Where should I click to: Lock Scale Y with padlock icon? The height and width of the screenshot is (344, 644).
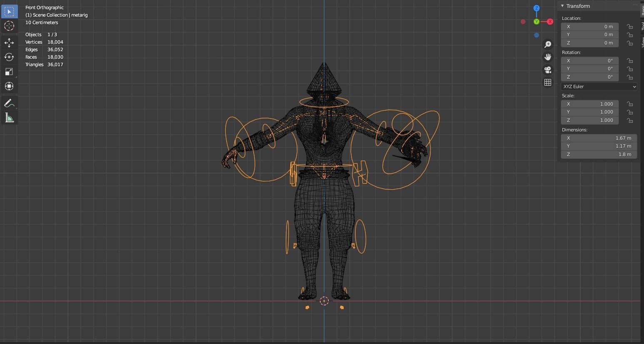[630, 112]
